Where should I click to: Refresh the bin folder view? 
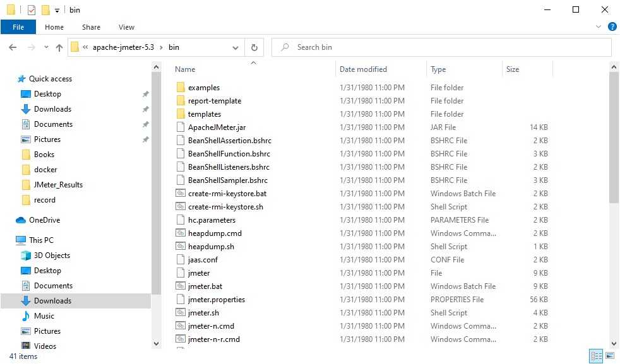point(254,47)
